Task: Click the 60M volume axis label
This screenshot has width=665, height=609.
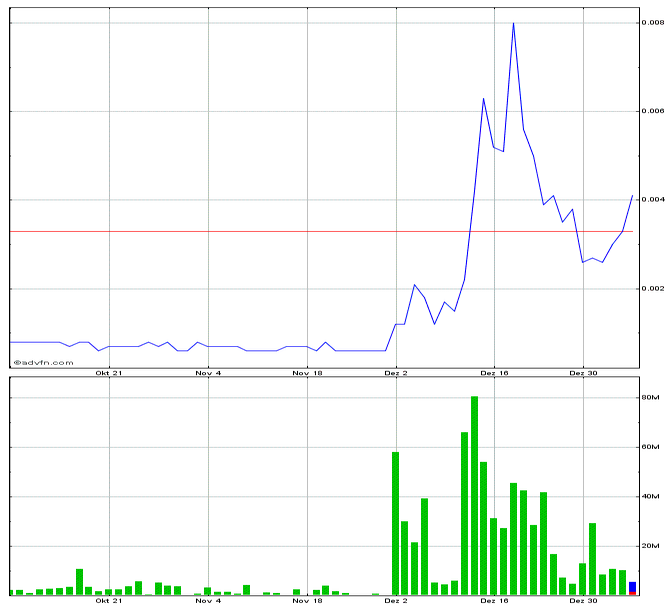Action: click(x=651, y=447)
